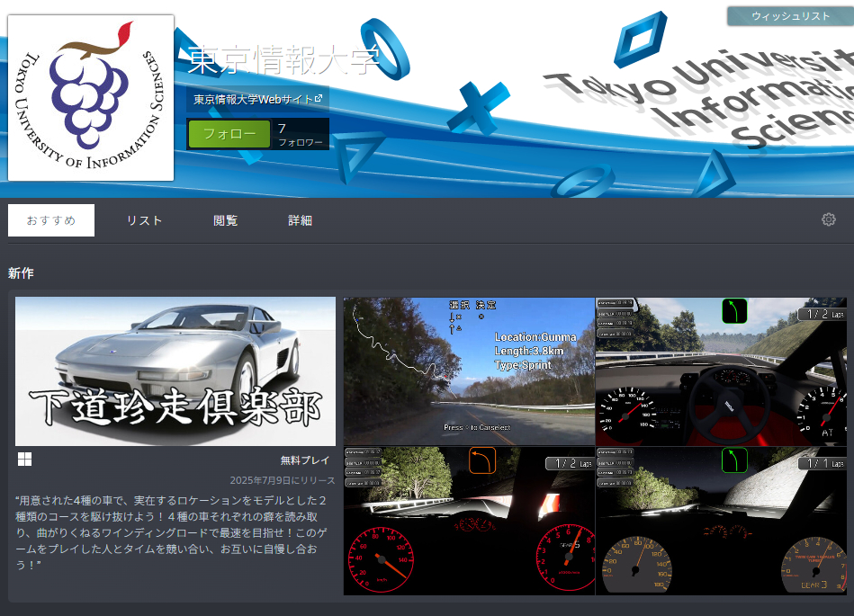The height and width of the screenshot is (616, 854).
Task: Visit the 東京情報大学Webサイト link
Action: point(257,99)
